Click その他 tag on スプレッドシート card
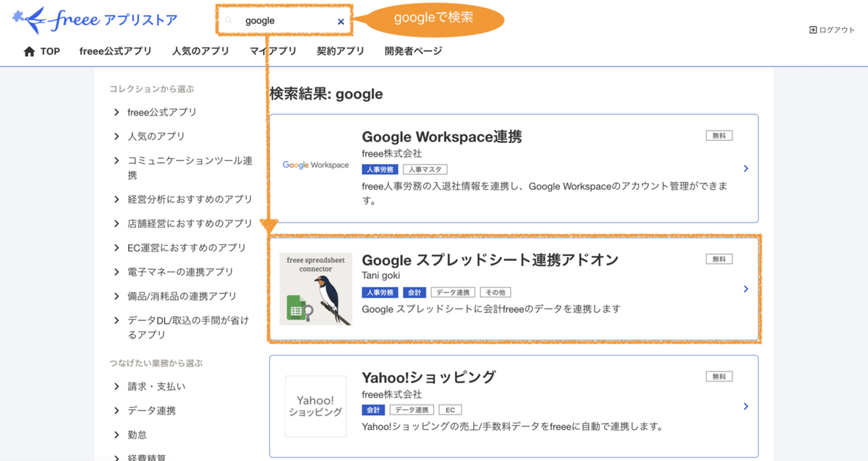The height and width of the screenshot is (461, 868). 495,292
